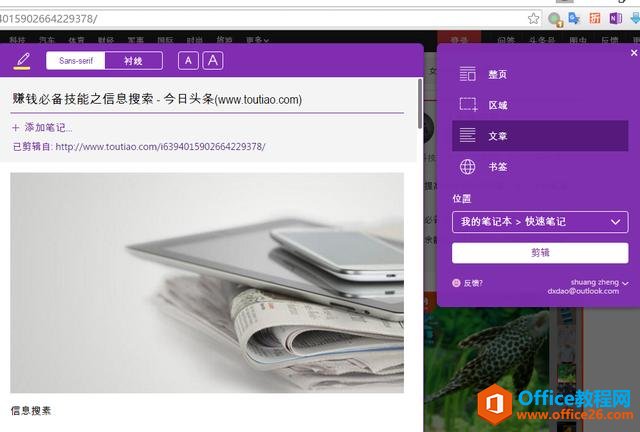
Task: Choose 整页 full page clip mode
Action: (x=540, y=74)
